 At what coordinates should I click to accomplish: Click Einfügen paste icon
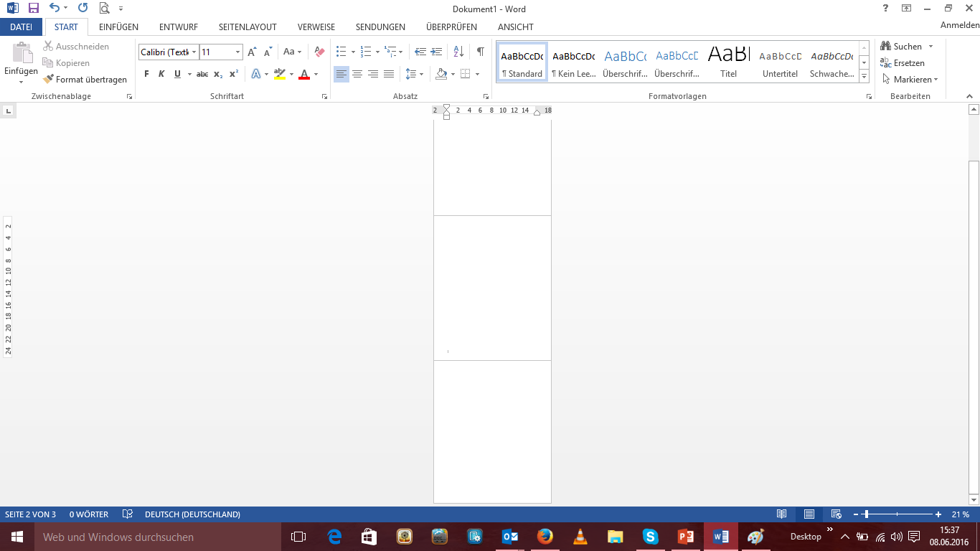click(21, 54)
